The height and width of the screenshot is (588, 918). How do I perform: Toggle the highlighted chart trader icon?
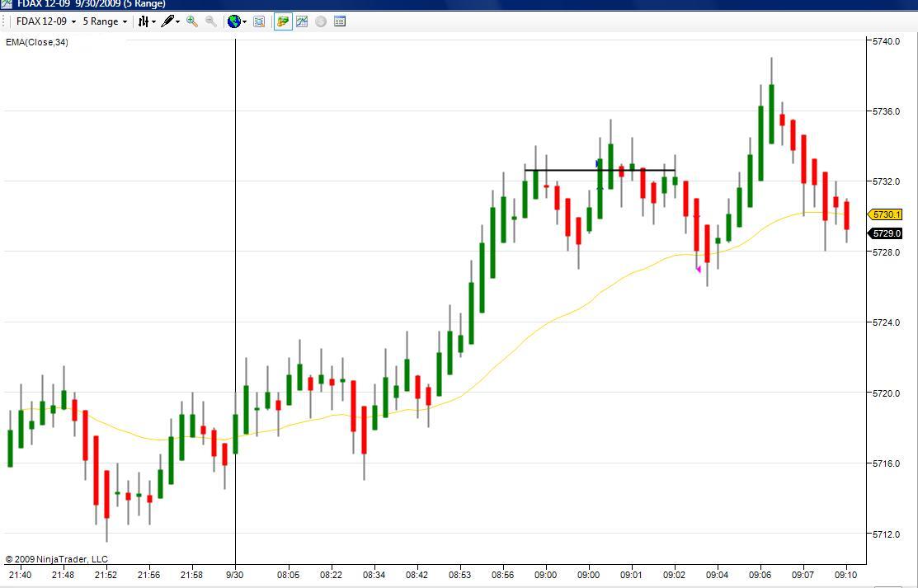283,21
